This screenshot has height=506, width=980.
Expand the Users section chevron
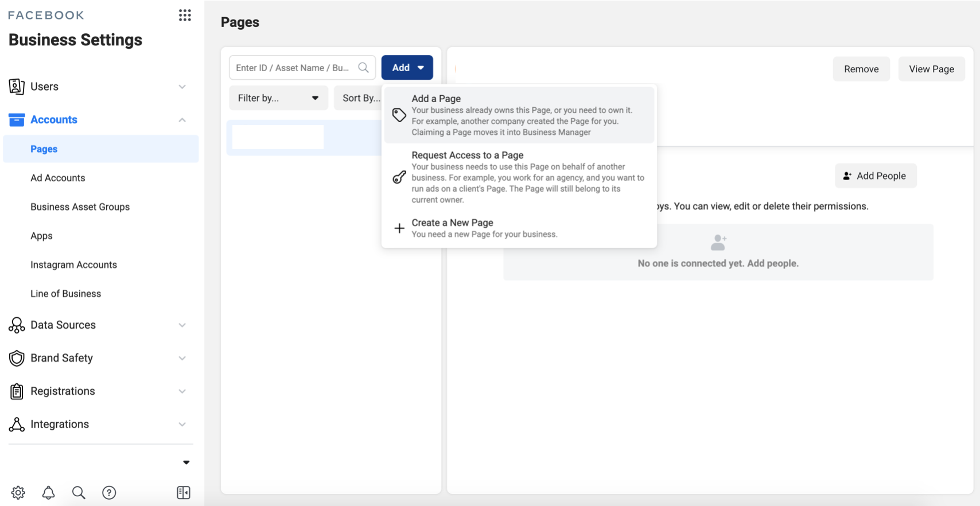[x=182, y=87]
